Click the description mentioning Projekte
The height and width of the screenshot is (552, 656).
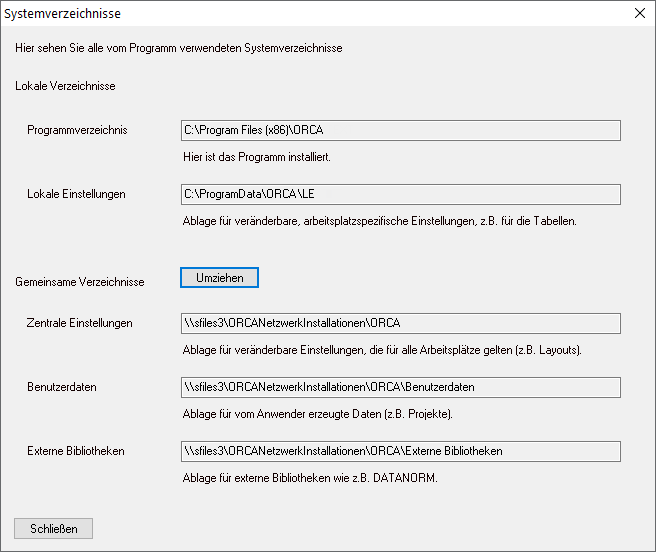tap(318, 414)
